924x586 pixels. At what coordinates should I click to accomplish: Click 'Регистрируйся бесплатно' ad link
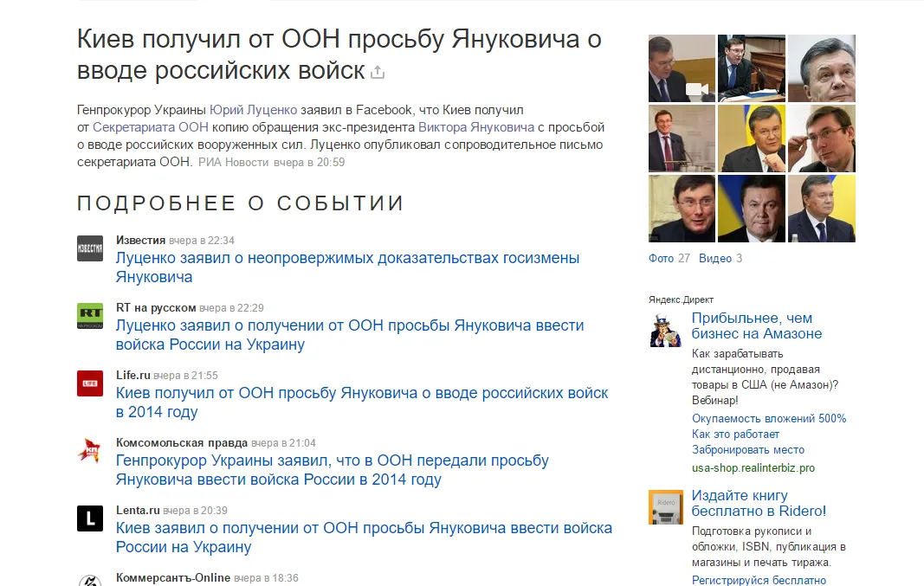[759, 580]
